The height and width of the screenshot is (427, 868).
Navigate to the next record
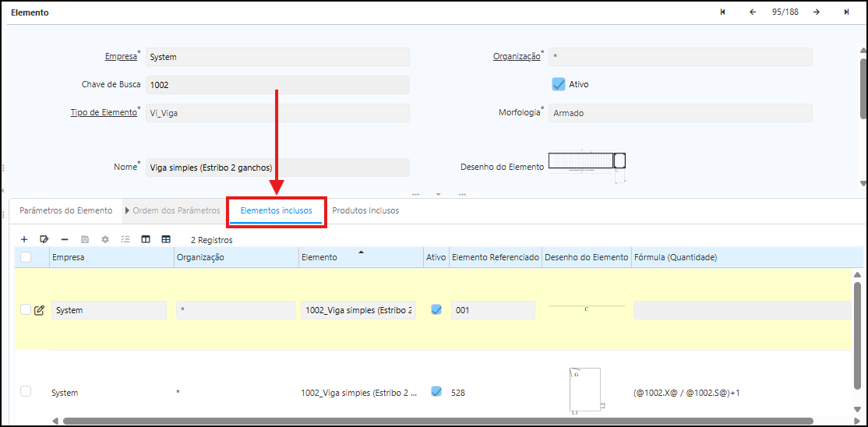click(x=816, y=12)
